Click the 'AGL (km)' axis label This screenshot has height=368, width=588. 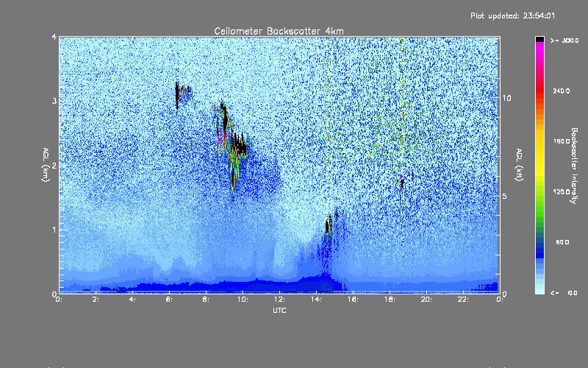coord(46,165)
